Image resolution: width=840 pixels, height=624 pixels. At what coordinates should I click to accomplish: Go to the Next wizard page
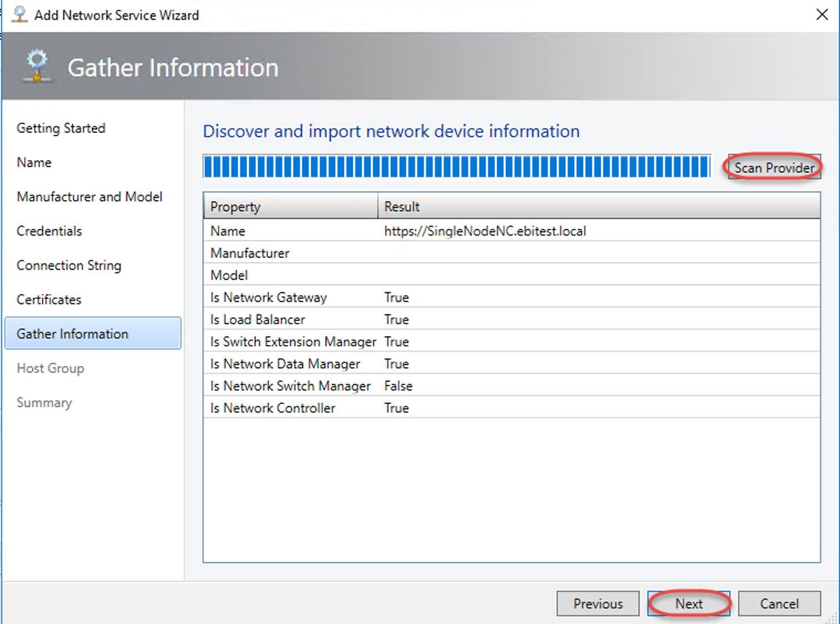pyautogui.click(x=689, y=603)
